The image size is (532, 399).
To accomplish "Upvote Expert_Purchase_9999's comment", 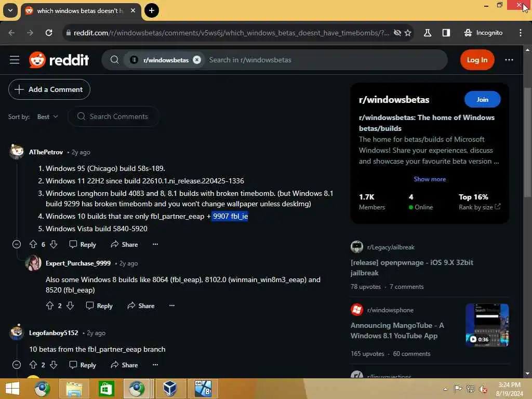I will 50,305.
